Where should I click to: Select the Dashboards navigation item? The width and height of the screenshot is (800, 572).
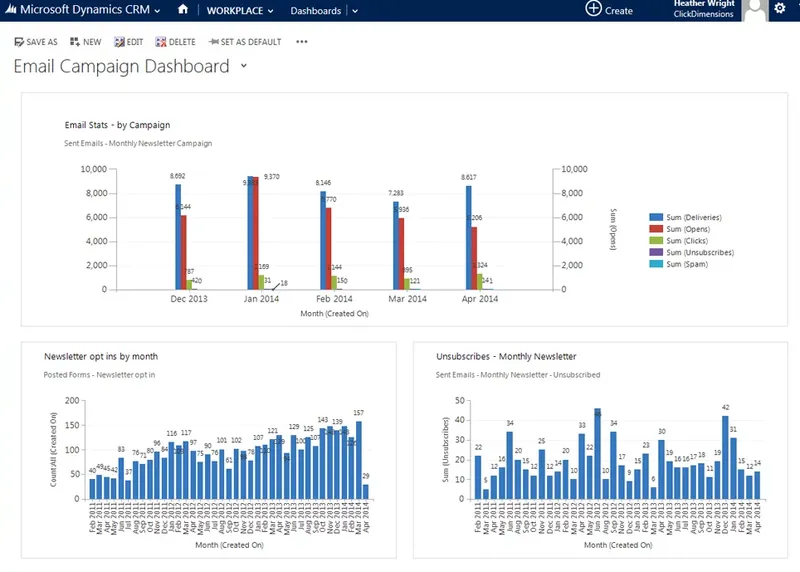(x=315, y=11)
